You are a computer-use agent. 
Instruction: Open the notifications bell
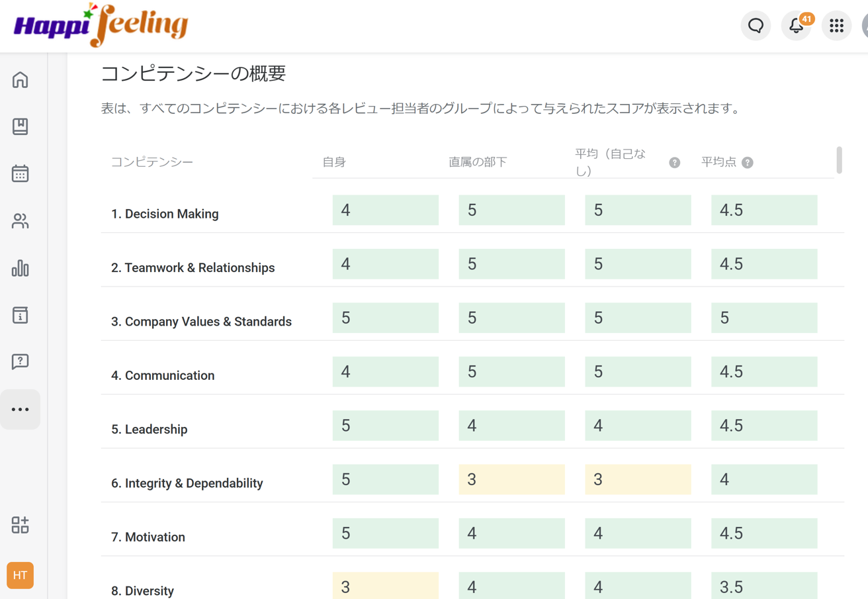[x=796, y=26]
